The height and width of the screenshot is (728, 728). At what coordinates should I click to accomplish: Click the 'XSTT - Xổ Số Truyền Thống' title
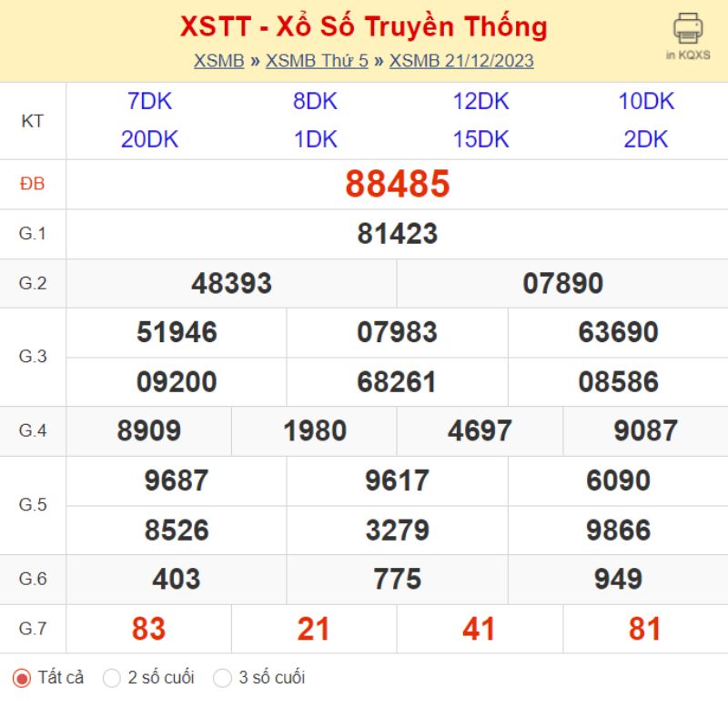click(364, 26)
